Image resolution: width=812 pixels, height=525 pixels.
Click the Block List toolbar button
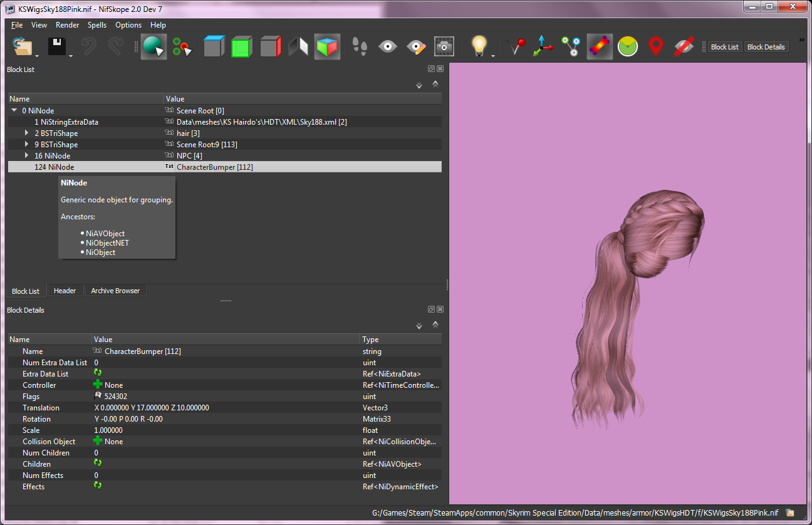click(x=725, y=47)
